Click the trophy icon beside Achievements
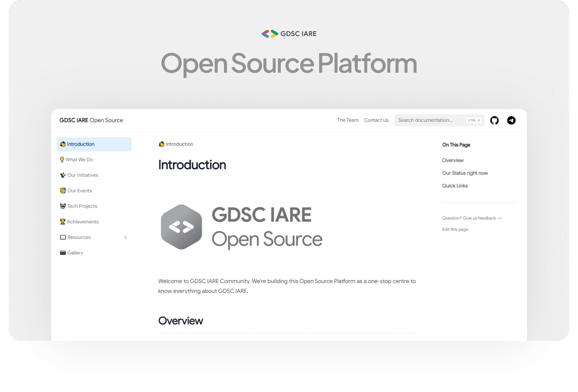Viewport: 578px width, 392px height. [x=62, y=222]
